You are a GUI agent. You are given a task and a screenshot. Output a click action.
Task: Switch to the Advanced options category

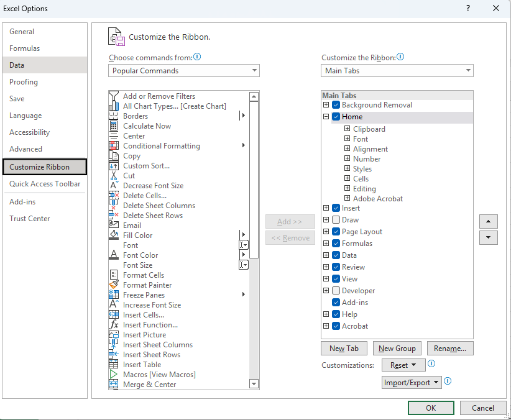[x=26, y=149]
